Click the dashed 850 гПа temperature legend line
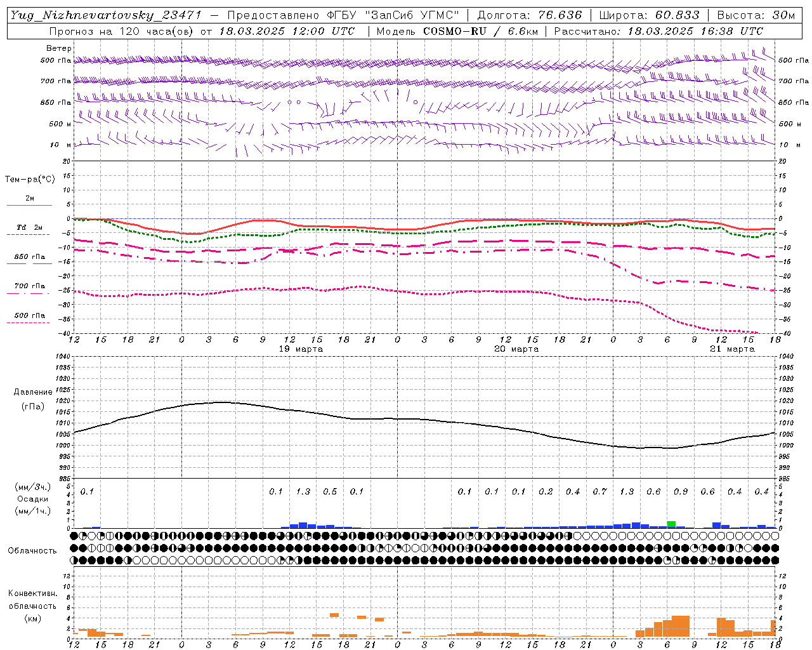Viewport: 812px width, 650px height. coord(29,263)
